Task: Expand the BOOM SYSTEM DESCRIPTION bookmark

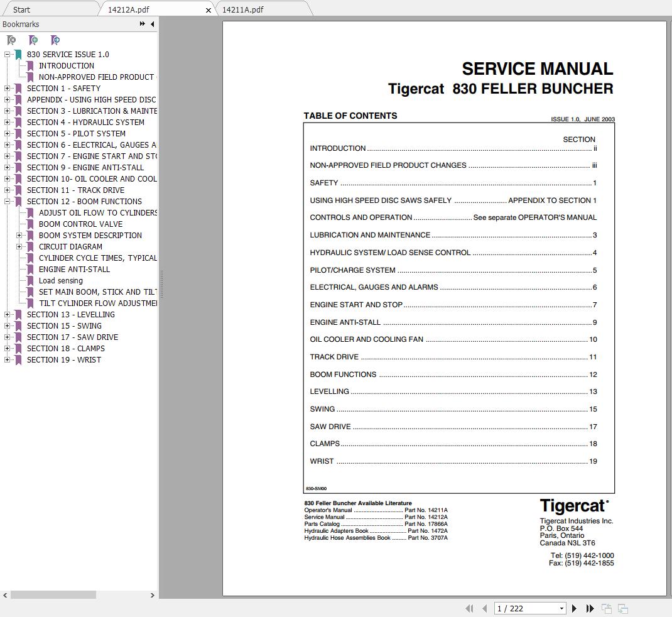Action: (19, 235)
